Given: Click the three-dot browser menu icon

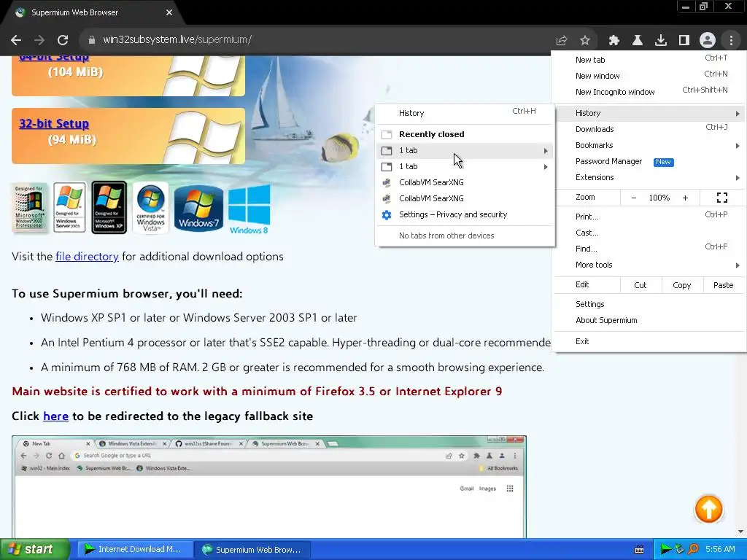Looking at the screenshot, I should (x=731, y=41).
